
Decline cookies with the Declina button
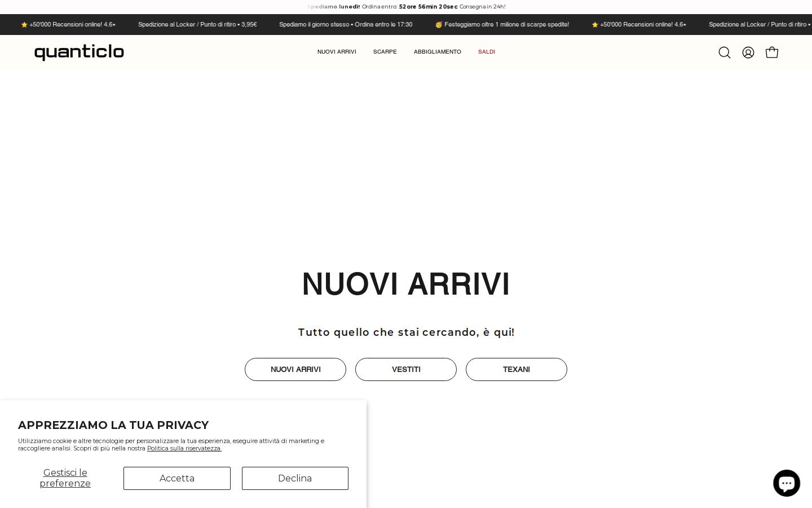[x=295, y=478]
